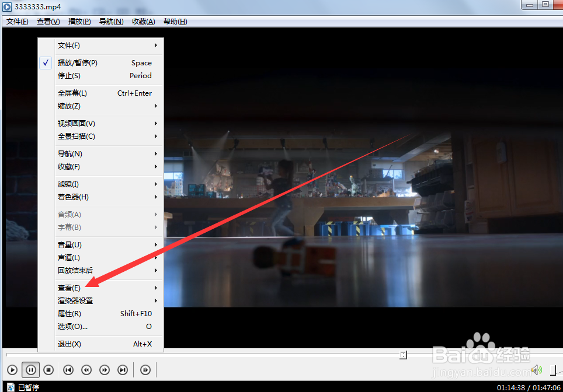Skip to previous track icon
Image resolution: width=563 pixels, height=392 pixels.
click(x=68, y=370)
